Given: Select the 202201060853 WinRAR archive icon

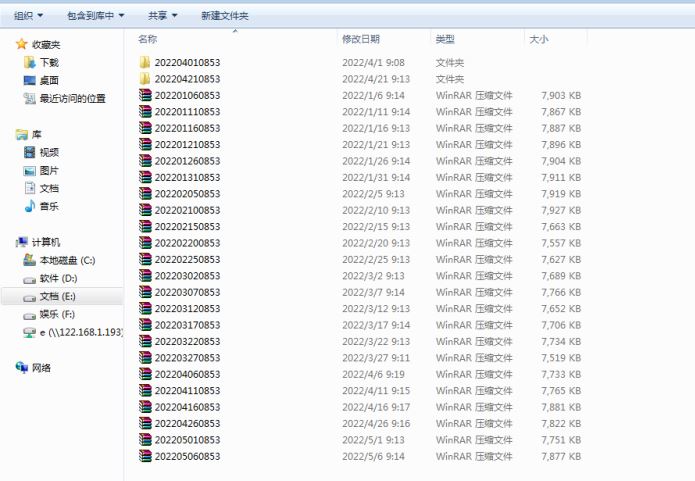Looking at the screenshot, I should click(145, 96).
